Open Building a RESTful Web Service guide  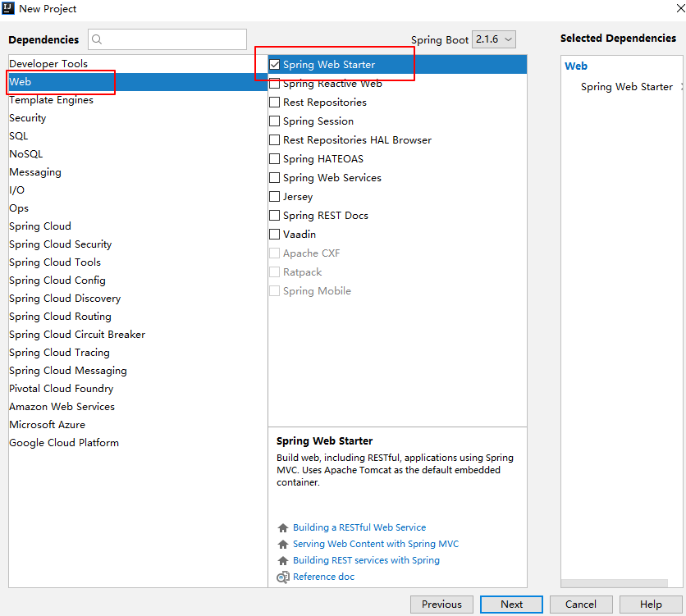click(359, 527)
